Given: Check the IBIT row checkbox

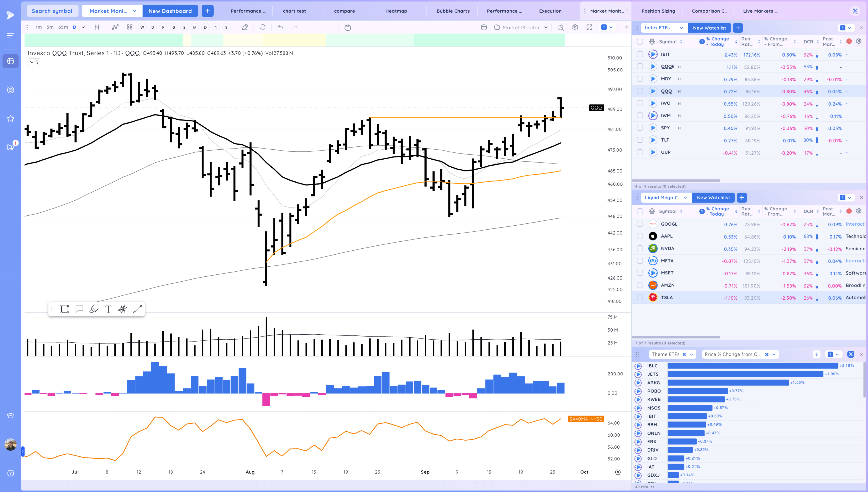Looking at the screenshot, I should click(640, 54).
